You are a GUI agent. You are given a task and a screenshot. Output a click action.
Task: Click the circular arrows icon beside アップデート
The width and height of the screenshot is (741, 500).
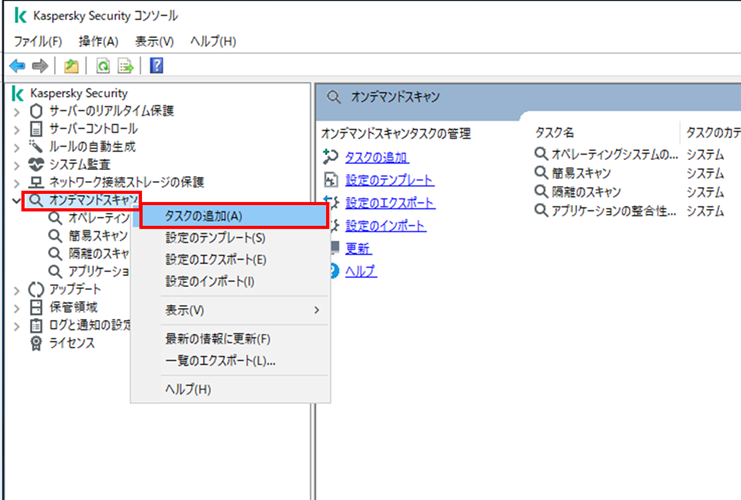[x=36, y=289]
